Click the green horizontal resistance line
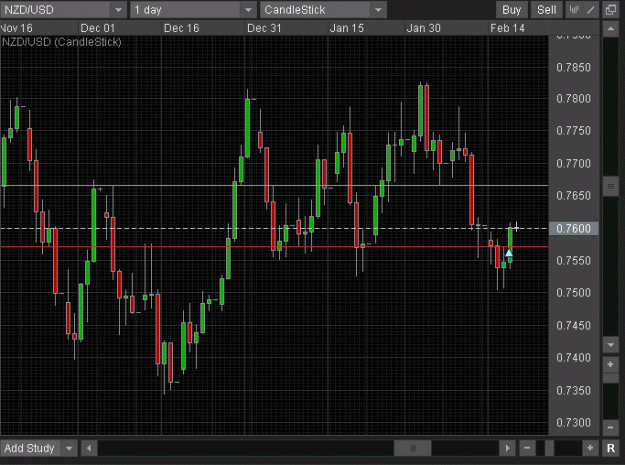625x465 pixels. tap(274, 186)
